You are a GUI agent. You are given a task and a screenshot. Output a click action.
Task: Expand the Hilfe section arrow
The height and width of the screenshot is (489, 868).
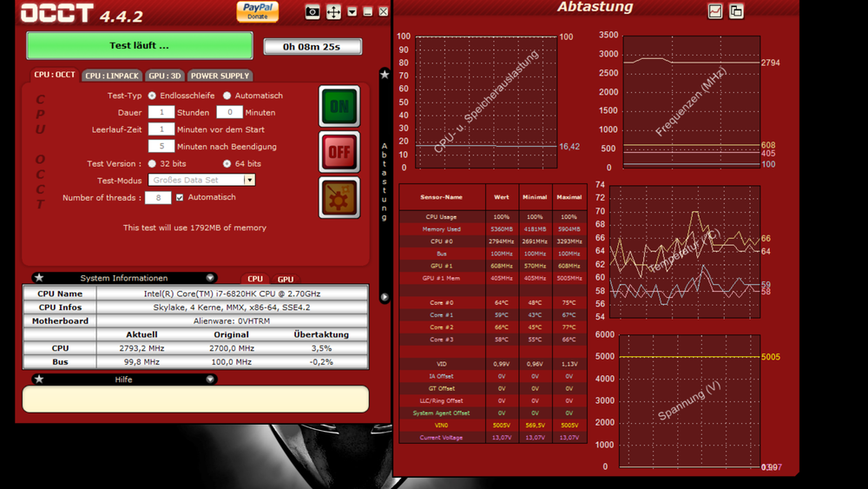(x=210, y=380)
